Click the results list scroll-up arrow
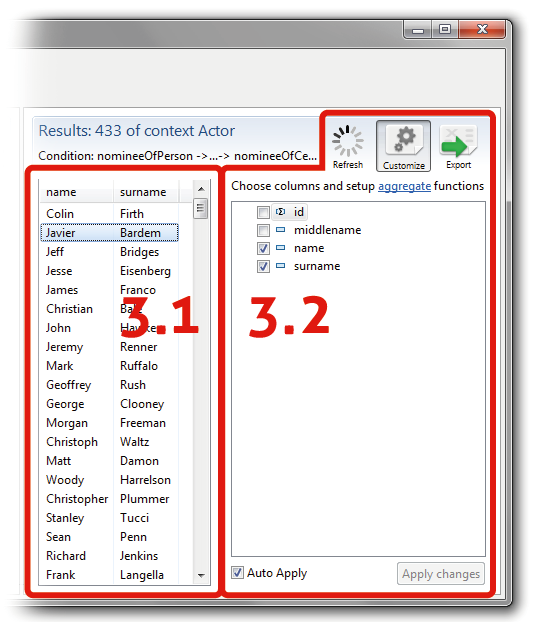Viewport: 534px width, 625px height. pos(201,189)
